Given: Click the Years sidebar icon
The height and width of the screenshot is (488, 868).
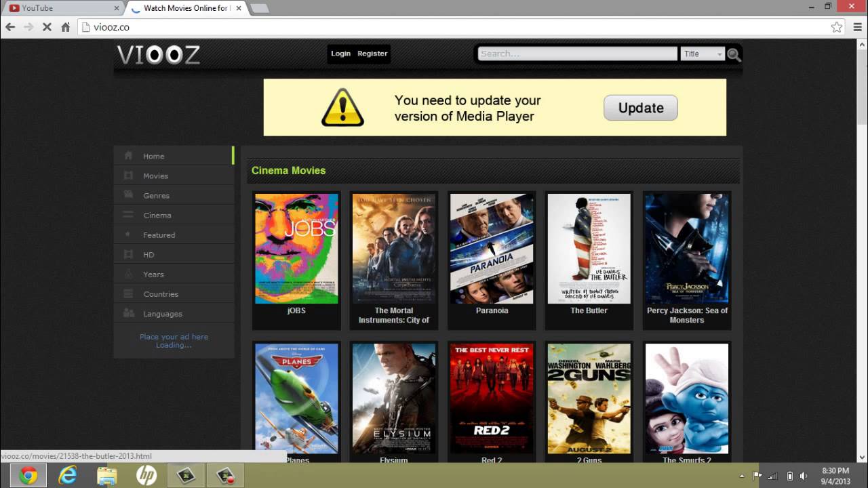Looking at the screenshot, I should (x=128, y=274).
